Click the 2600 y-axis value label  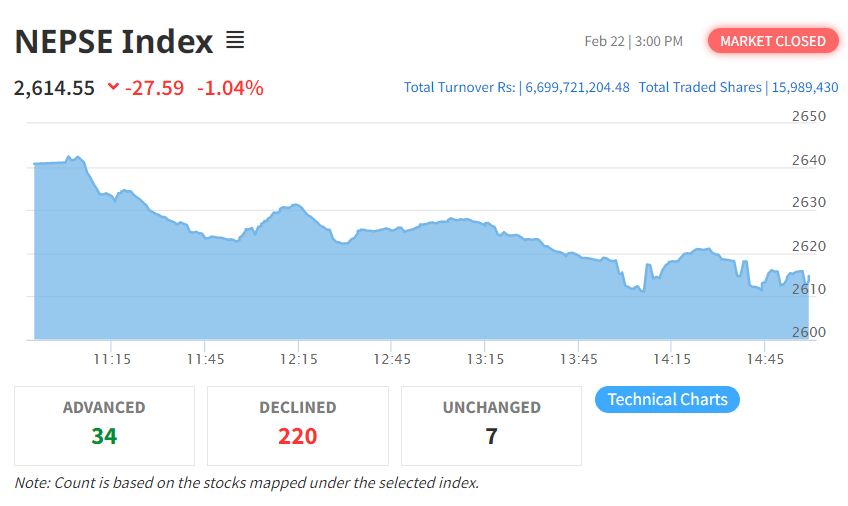[x=809, y=332]
